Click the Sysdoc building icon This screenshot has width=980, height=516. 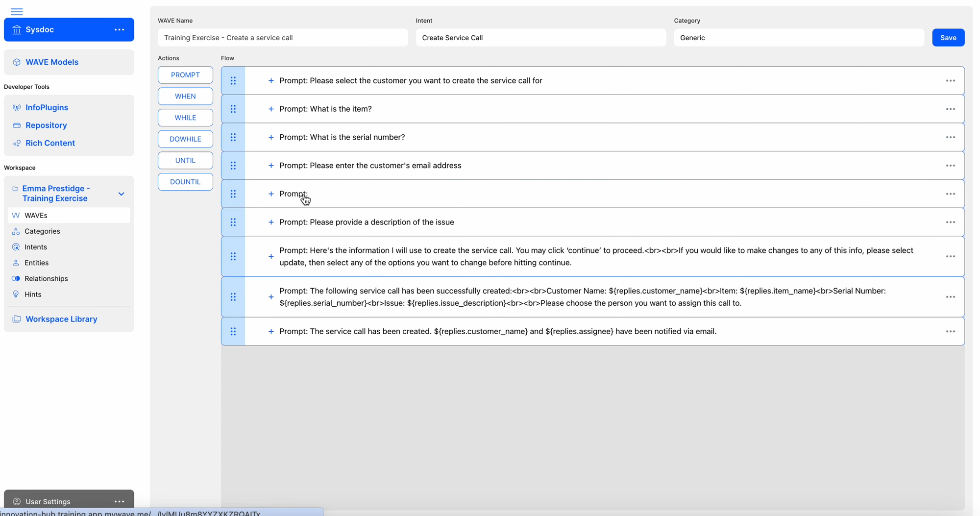17,29
